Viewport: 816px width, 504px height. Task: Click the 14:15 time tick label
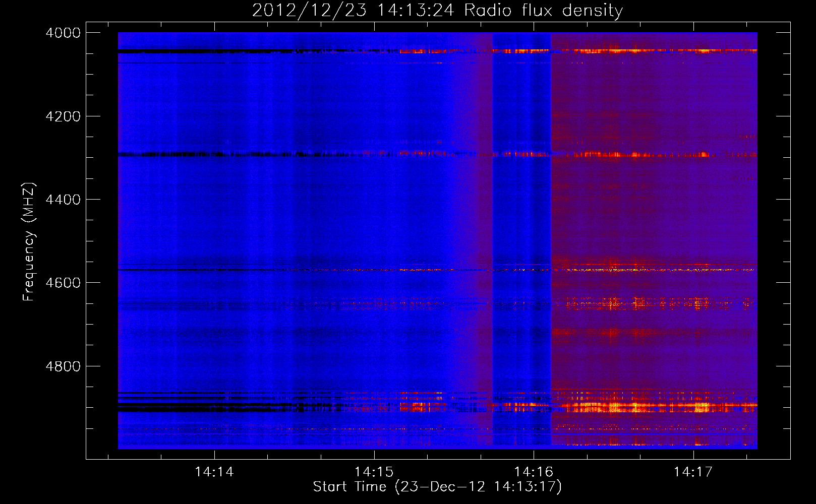tap(374, 472)
